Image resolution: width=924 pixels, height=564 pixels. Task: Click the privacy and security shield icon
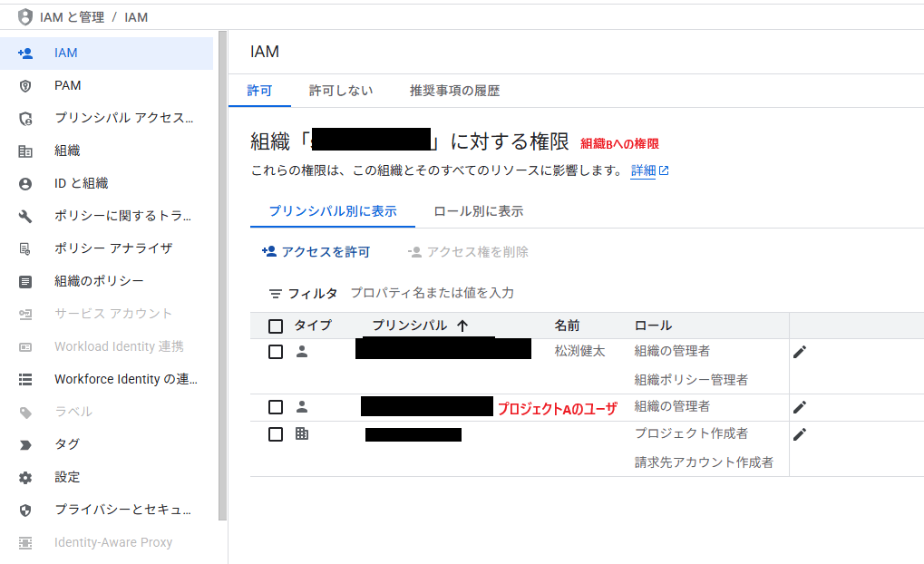coord(25,511)
